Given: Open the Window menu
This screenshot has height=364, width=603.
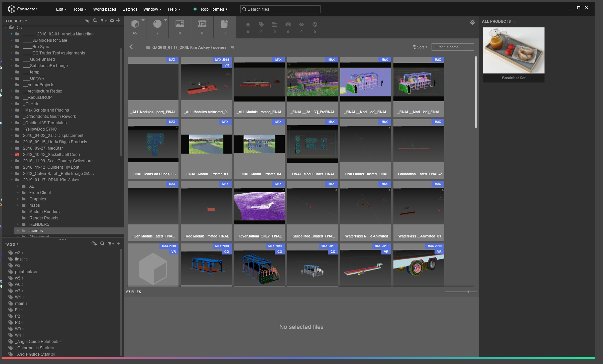Looking at the screenshot, I should pyautogui.click(x=152, y=9).
